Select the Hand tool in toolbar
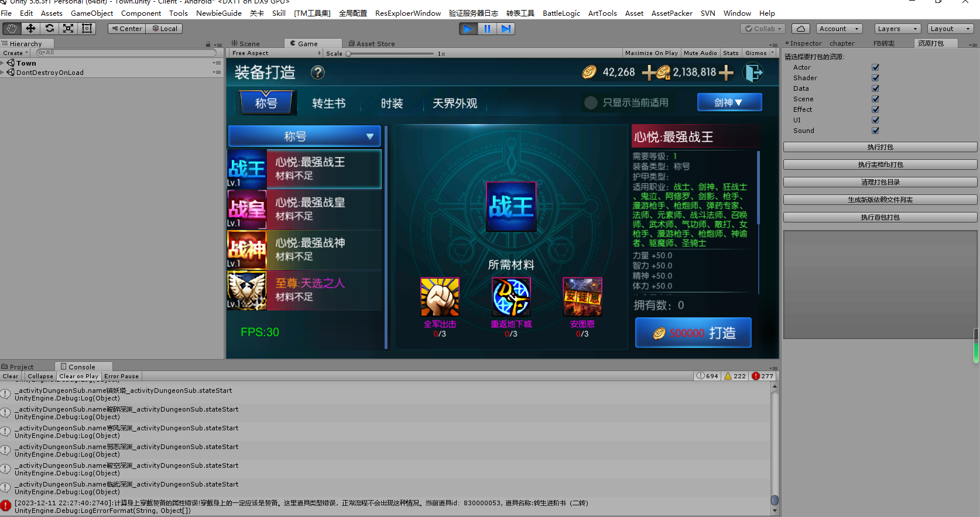 (x=12, y=29)
